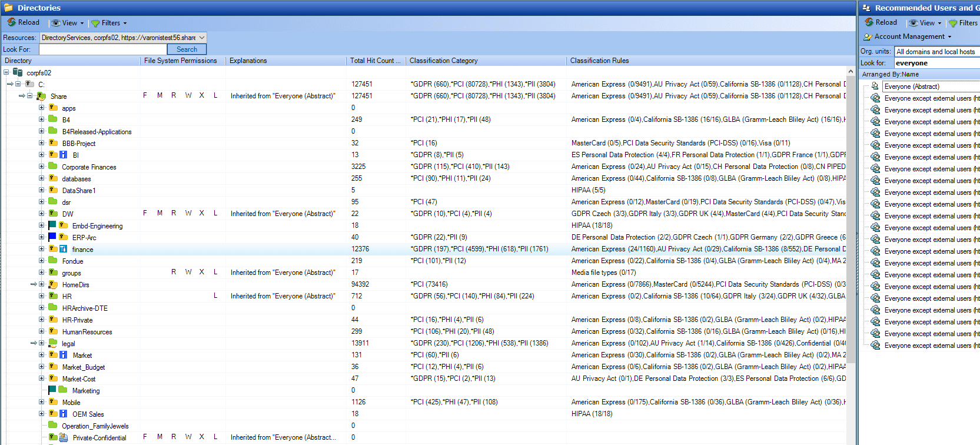This screenshot has width=980, height=445.
Task: Click the Recommended Users panel title icon
Action: pyautogui.click(x=866, y=8)
